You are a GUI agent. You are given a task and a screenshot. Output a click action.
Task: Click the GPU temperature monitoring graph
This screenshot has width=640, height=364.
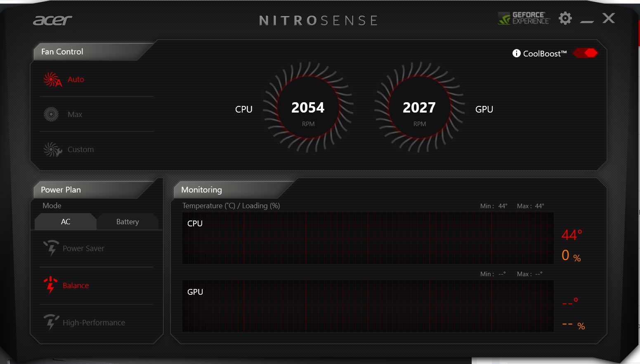click(368, 306)
